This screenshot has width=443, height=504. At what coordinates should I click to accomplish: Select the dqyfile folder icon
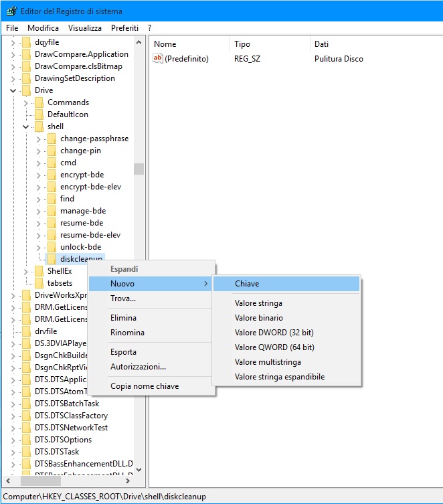(x=26, y=42)
